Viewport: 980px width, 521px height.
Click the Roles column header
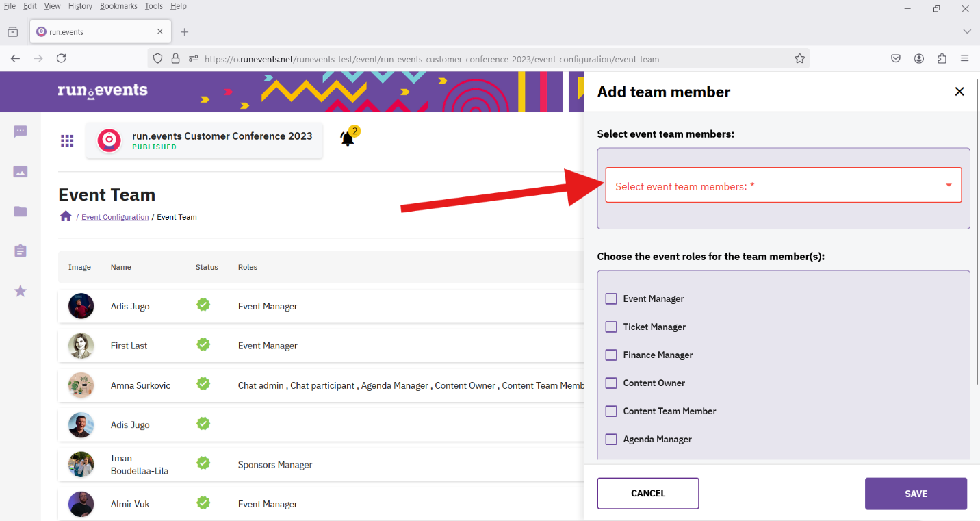point(248,267)
